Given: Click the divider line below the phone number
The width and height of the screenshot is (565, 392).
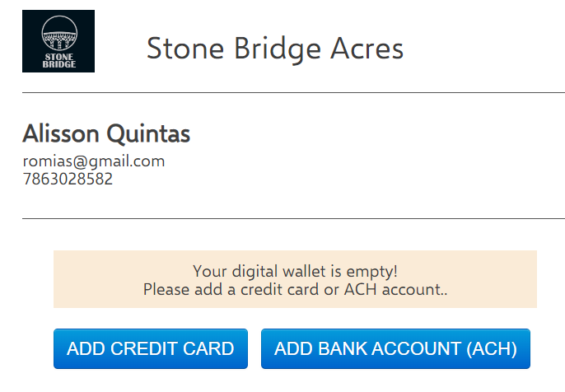Looking at the screenshot, I should pos(293,219).
